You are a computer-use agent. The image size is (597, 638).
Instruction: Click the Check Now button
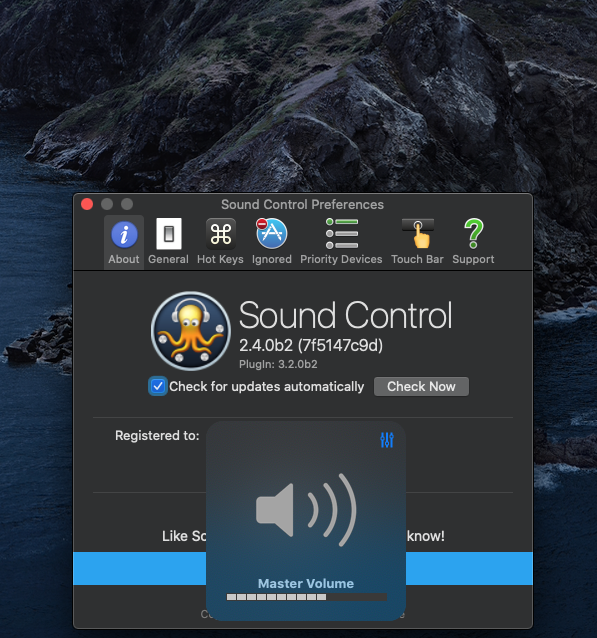[421, 386]
